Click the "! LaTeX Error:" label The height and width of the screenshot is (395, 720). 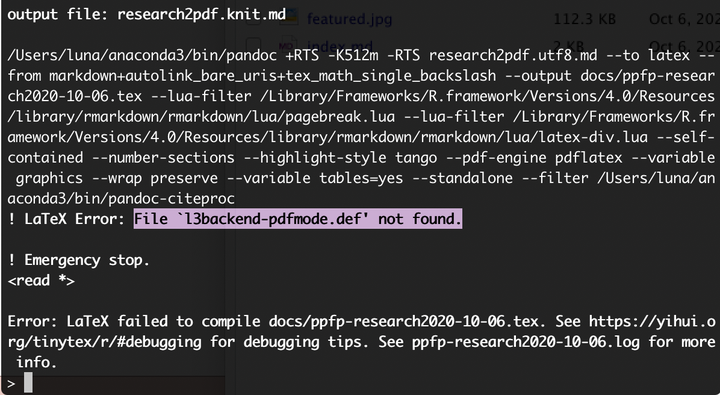point(67,219)
